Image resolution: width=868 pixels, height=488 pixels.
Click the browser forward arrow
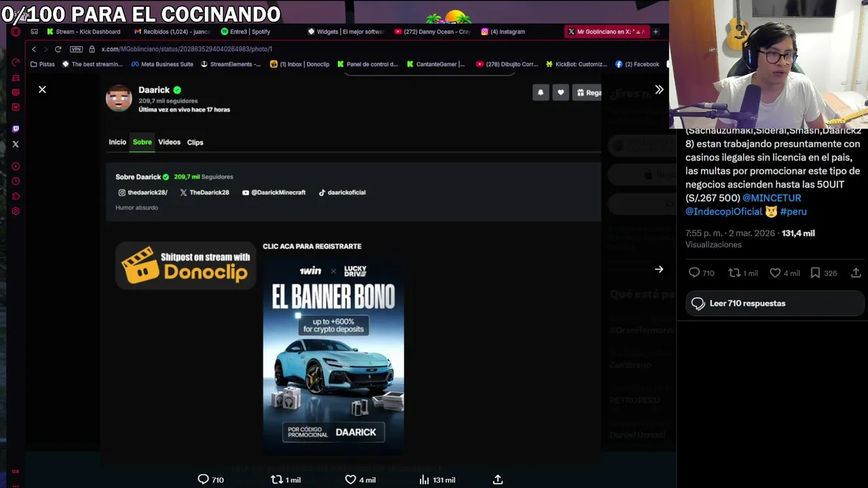coord(45,49)
